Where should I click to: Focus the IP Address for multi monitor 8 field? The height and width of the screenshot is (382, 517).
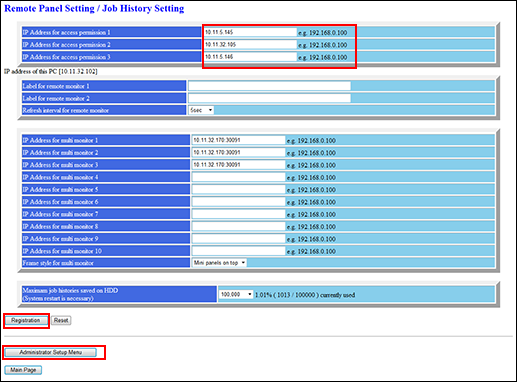coord(239,226)
